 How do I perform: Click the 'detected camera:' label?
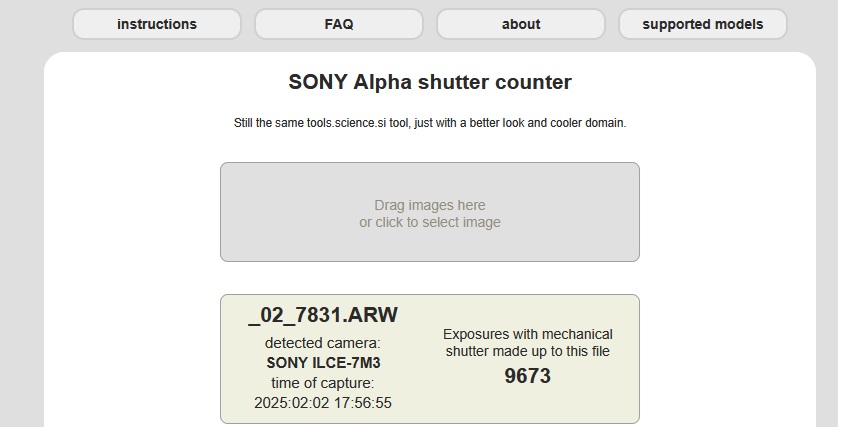click(x=323, y=343)
